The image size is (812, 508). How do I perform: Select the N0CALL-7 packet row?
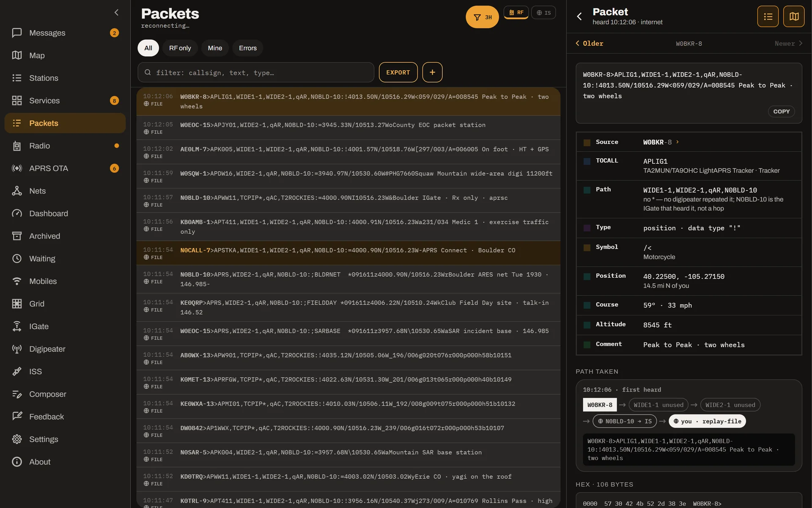(x=348, y=253)
